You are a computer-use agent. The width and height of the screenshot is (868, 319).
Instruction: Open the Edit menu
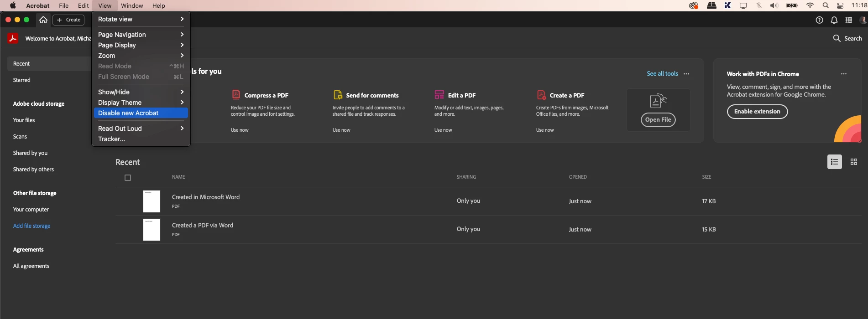[84, 5]
